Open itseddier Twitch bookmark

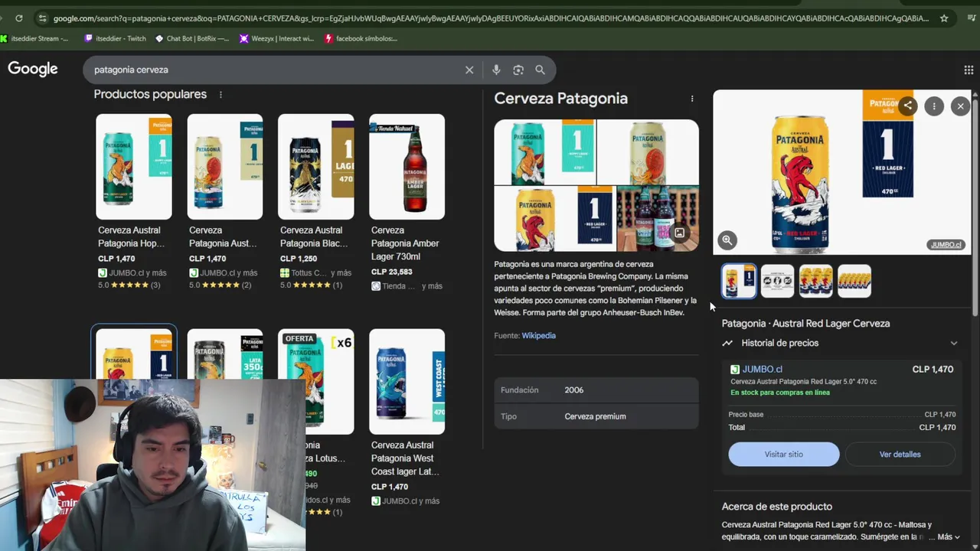(116, 38)
